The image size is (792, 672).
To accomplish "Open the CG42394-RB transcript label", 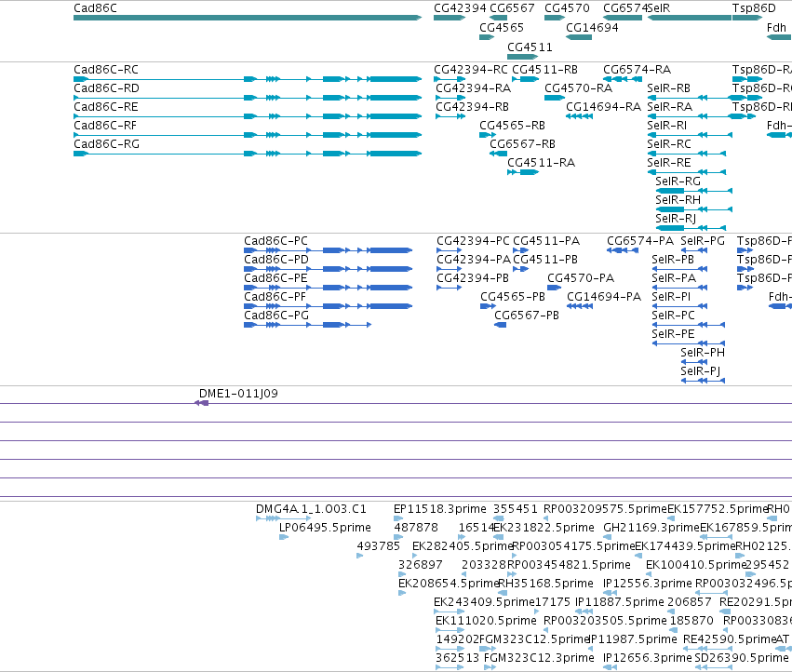I will click(x=472, y=107).
